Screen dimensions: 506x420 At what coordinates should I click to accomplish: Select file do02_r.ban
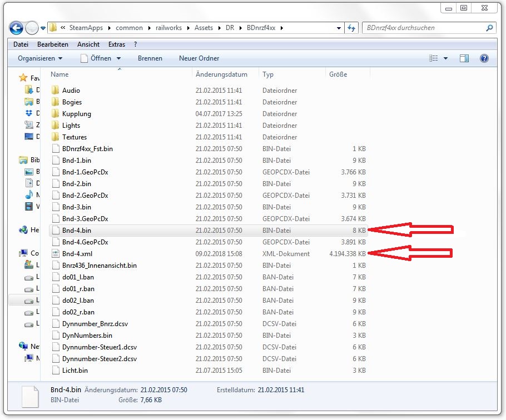[x=78, y=312]
